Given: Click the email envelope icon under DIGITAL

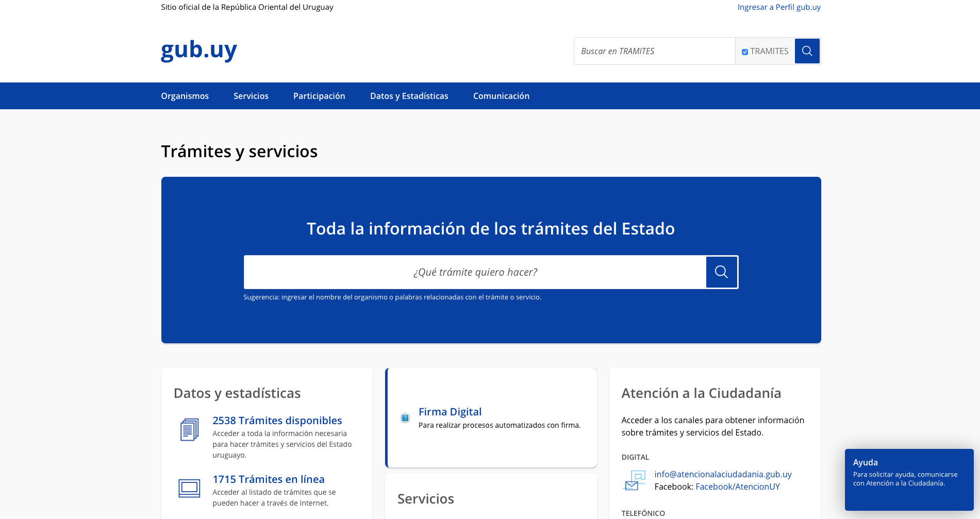Looking at the screenshot, I should (634, 480).
